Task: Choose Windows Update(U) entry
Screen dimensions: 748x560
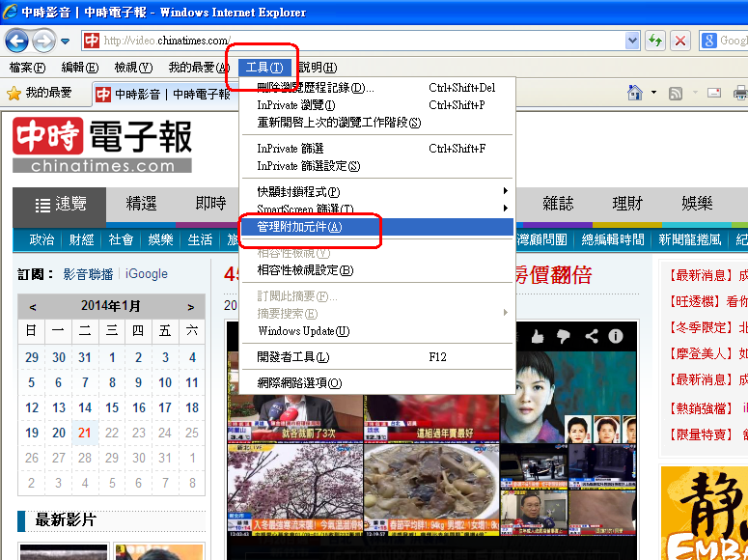Action: 376,331
